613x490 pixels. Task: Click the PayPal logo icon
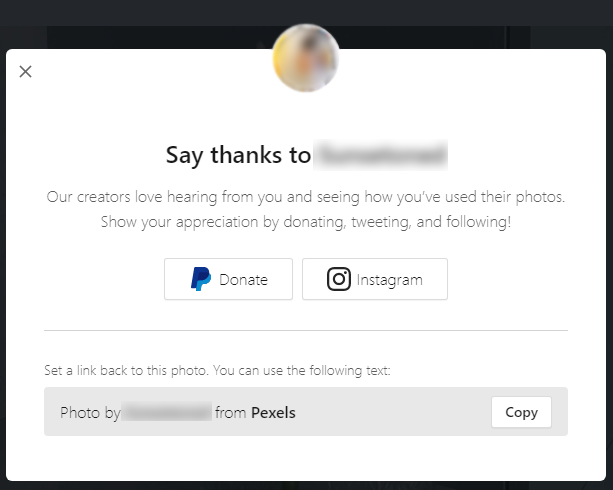pos(201,280)
